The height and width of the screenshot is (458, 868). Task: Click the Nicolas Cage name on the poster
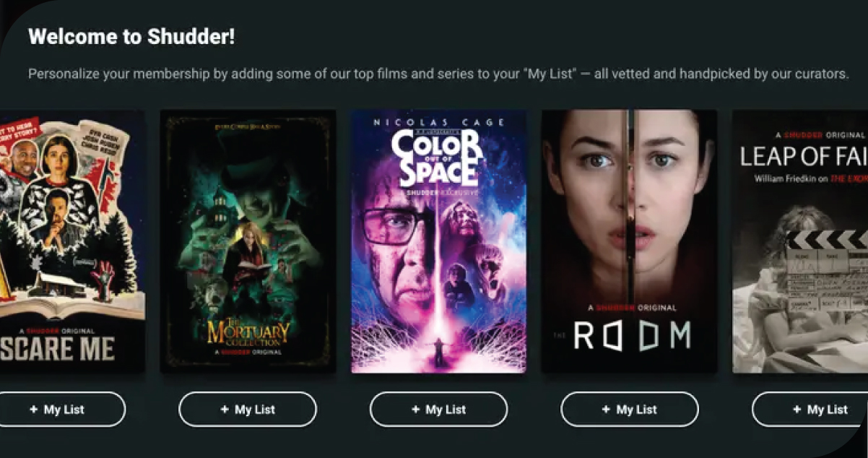[438, 123]
